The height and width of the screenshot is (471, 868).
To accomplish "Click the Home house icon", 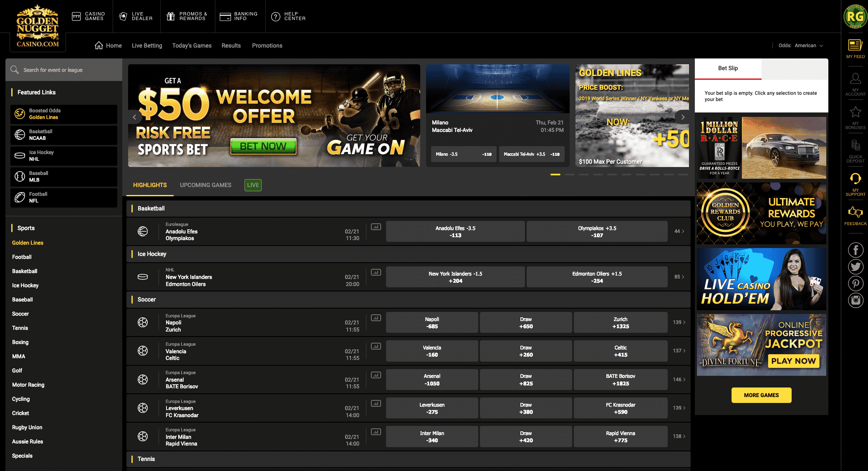I will [x=99, y=45].
